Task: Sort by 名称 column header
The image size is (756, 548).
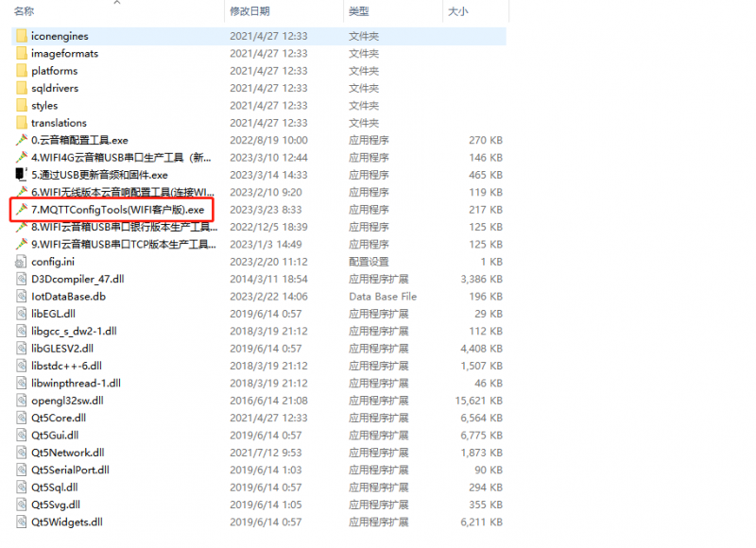Action: (25, 11)
